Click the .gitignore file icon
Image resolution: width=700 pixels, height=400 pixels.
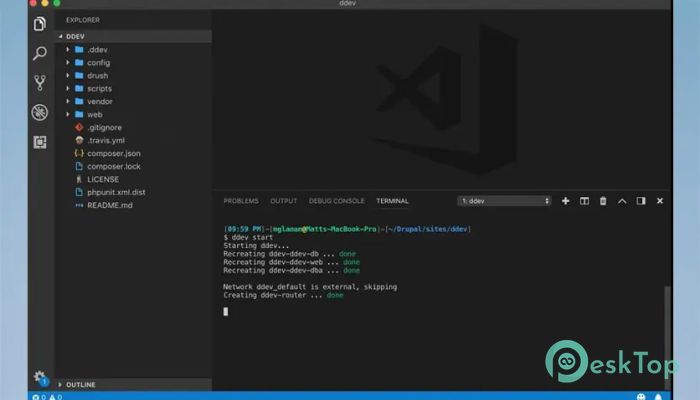[x=79, y=127]
